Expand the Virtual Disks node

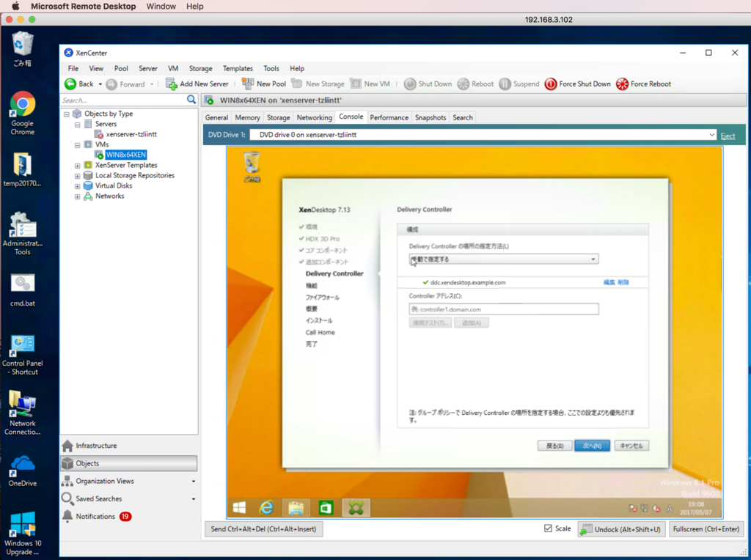coord(77,186)
